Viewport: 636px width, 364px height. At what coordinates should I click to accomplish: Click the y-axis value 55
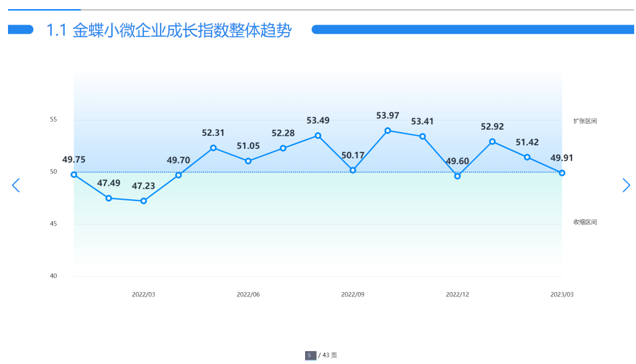click(x=54, y=119)
